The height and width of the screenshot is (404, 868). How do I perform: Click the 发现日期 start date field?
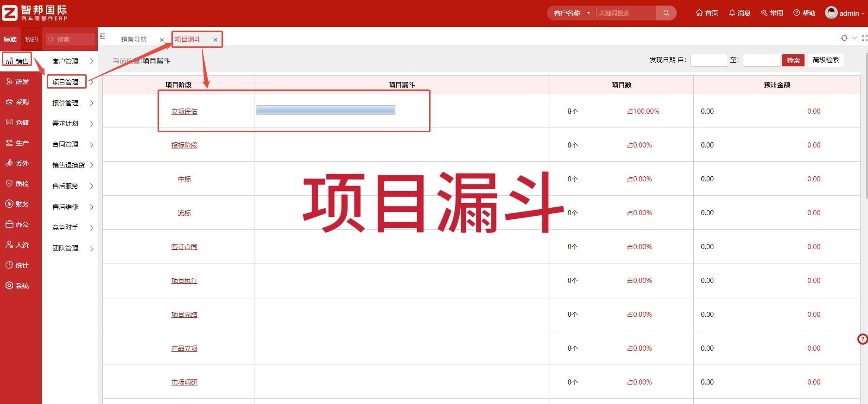[709, 60]
